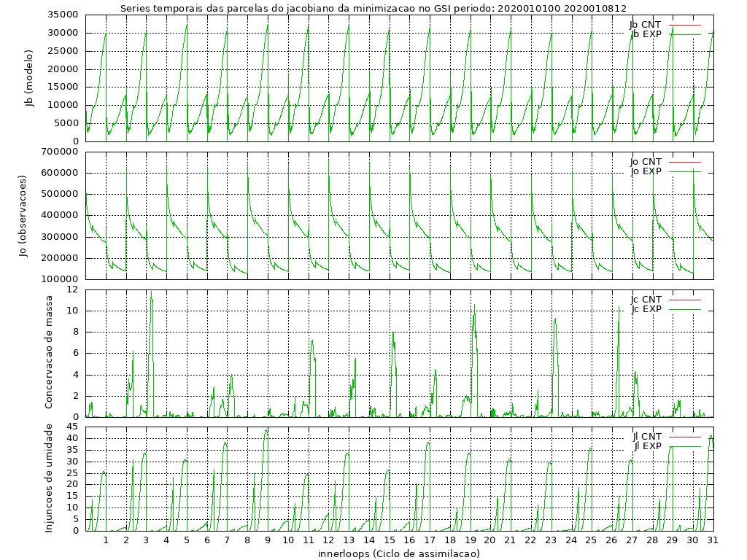
Task: Select the Jc EXP green legend line
Action: click(x=684, y=309)
